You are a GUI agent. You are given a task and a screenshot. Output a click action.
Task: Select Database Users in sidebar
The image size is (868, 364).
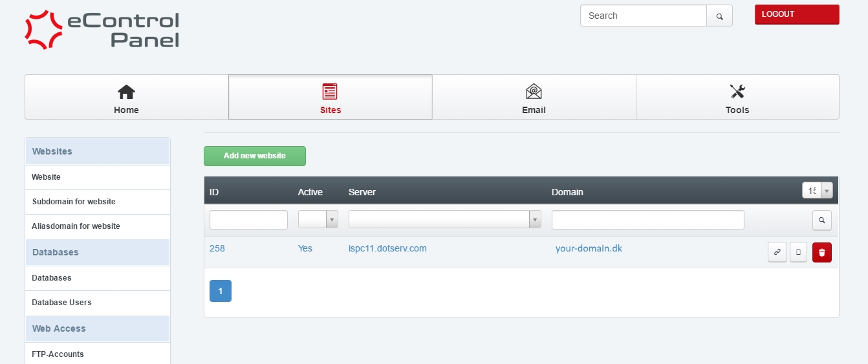[61, 303]
